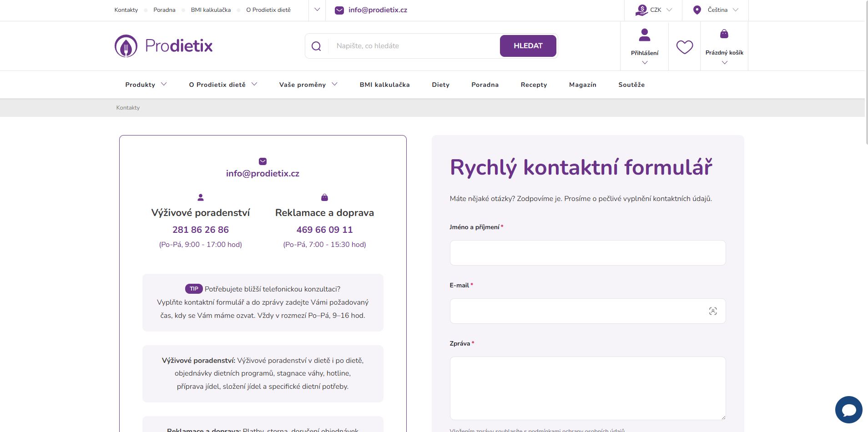Open the empty cart bag icon
This screenshot has width=868, height=432.
coord(724,34)
